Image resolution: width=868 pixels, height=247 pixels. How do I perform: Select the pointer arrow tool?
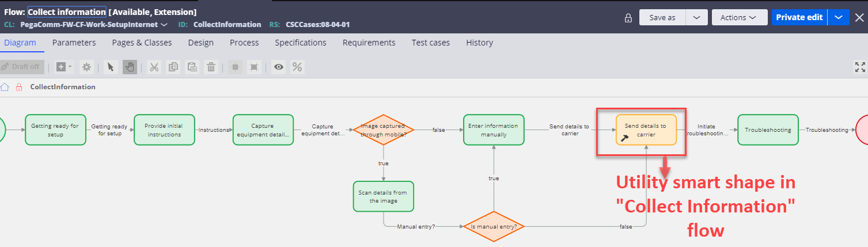[111, 67]
